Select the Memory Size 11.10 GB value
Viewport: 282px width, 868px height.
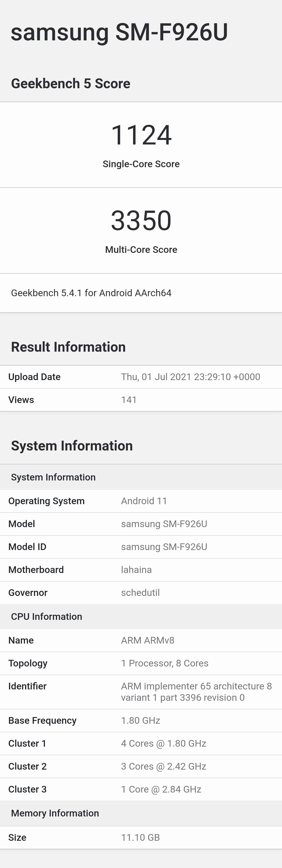coord(140,837)
